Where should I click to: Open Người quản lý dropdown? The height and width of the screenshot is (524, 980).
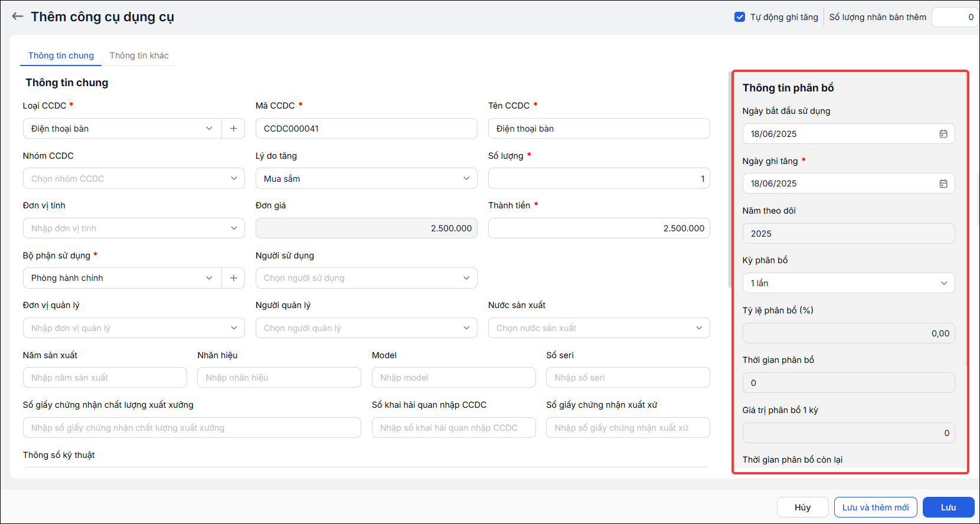pyautogui.click(x=367, y=328)
